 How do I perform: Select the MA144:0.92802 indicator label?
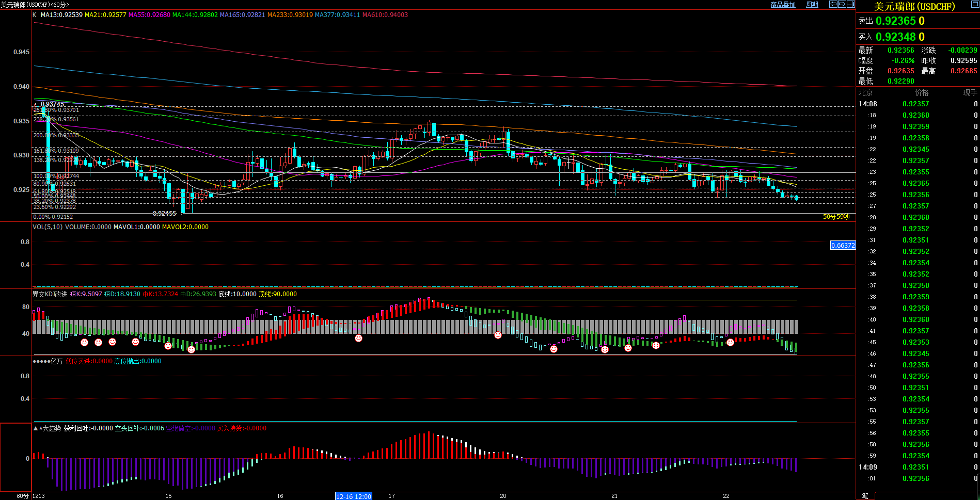coord(195,15)
